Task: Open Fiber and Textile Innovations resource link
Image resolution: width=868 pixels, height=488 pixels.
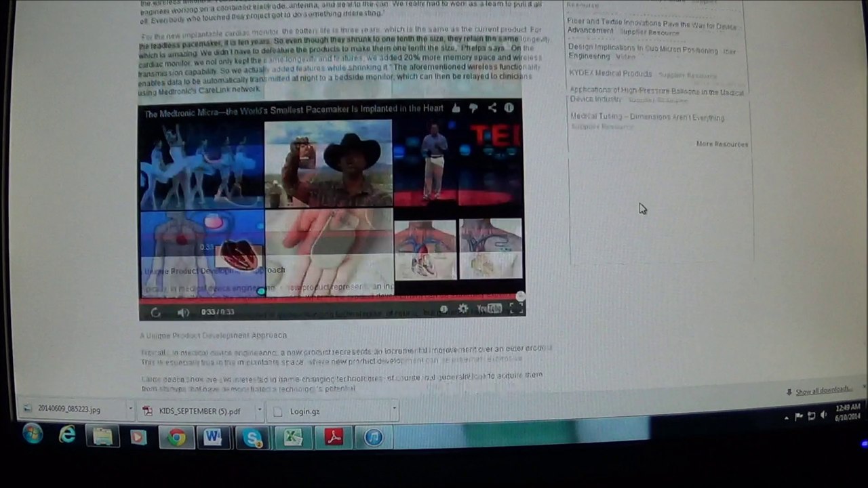Action: (652, 28)
